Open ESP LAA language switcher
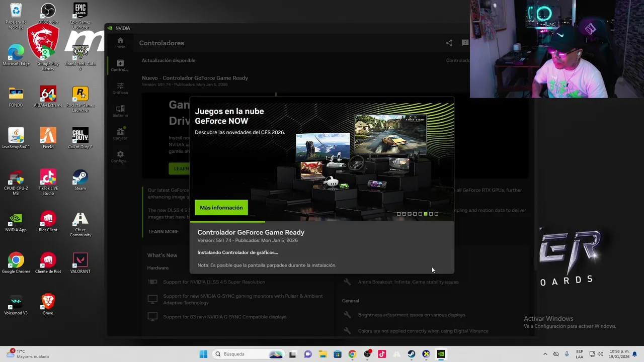The image size is (644, 362). 580,354
